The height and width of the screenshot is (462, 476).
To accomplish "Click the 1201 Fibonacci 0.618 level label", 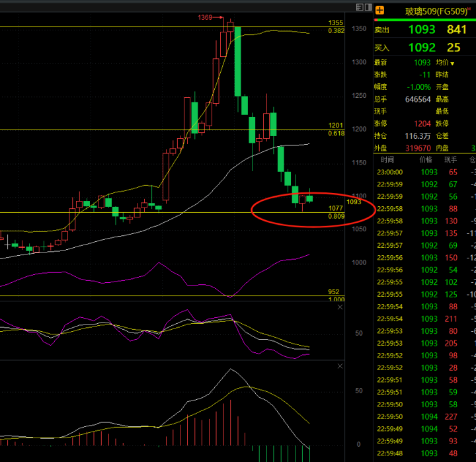I will point(336,130).
